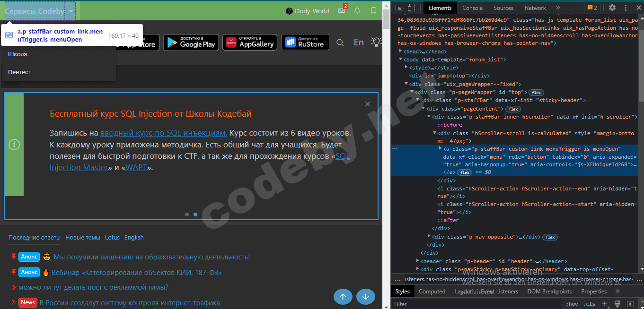The height and width of the screenshot is (309, 644).
Task: Switch to the Новые темы tab
Action: tap(83, 238)
